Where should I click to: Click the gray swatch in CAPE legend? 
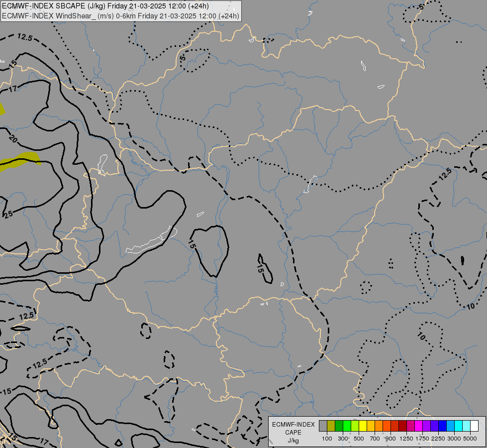point(323,426)
